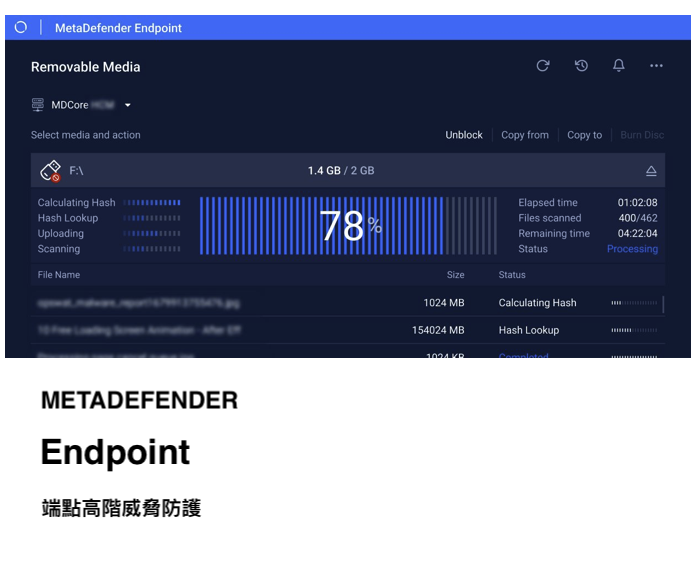Select the 154024 MB file size cell
695x580 pixels.
[x=438, y=330]
